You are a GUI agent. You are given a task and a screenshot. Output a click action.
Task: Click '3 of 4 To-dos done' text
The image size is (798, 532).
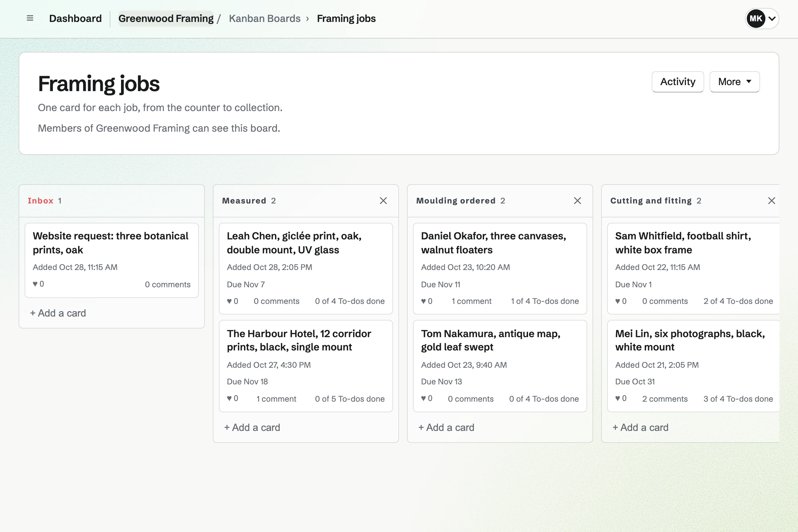pos(738,399)
